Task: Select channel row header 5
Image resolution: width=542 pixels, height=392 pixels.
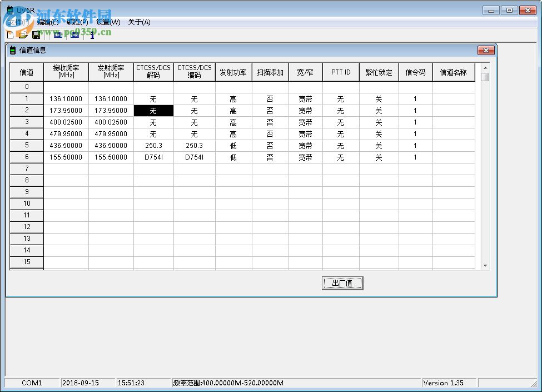Action: tap(27, 146)
